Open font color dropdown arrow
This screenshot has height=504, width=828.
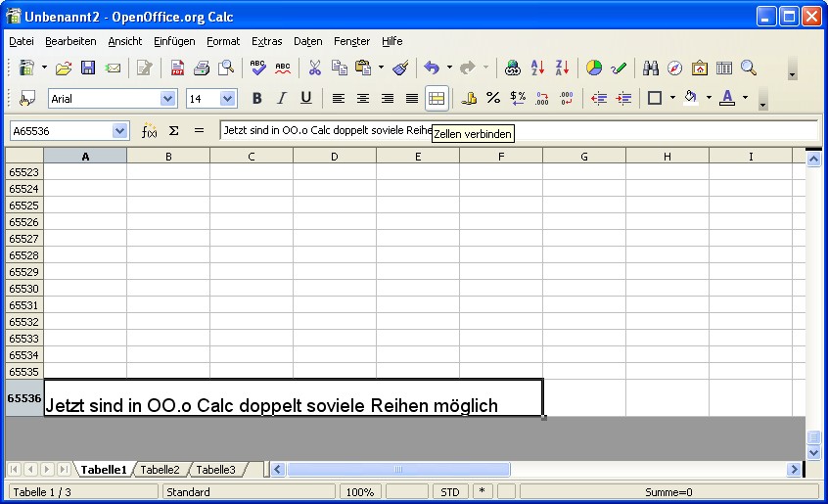[x=745, y=99]
